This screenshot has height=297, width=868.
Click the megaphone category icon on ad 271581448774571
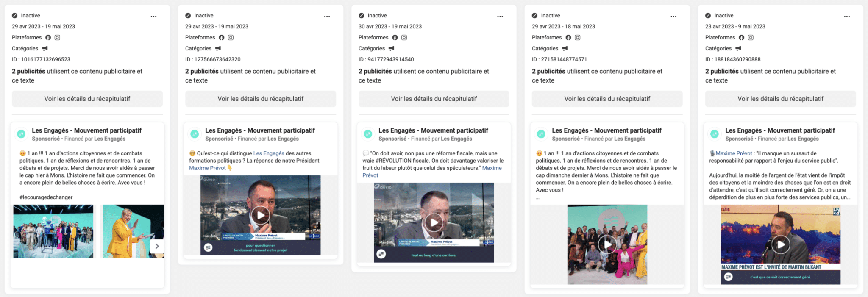point(565,49)
